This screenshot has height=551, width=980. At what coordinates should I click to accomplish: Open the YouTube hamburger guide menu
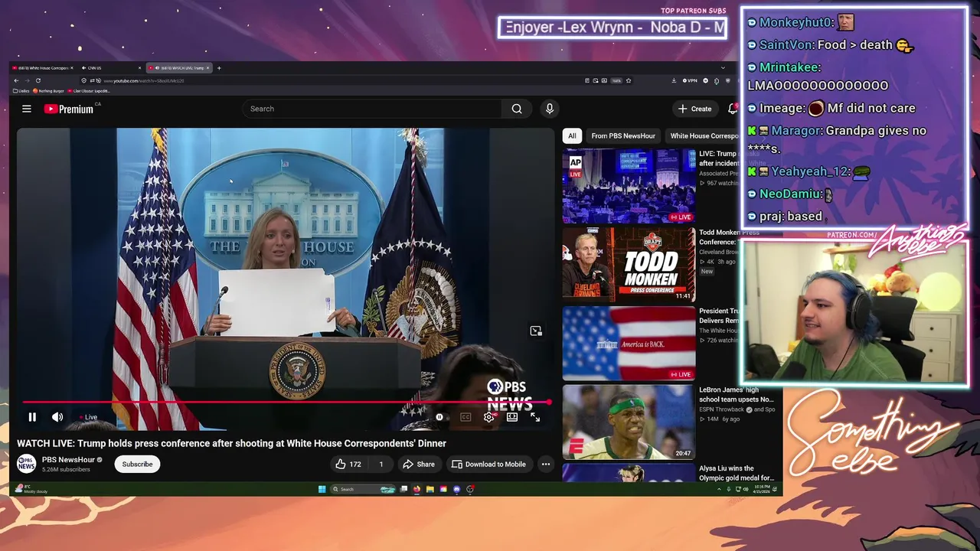(27, 109)
